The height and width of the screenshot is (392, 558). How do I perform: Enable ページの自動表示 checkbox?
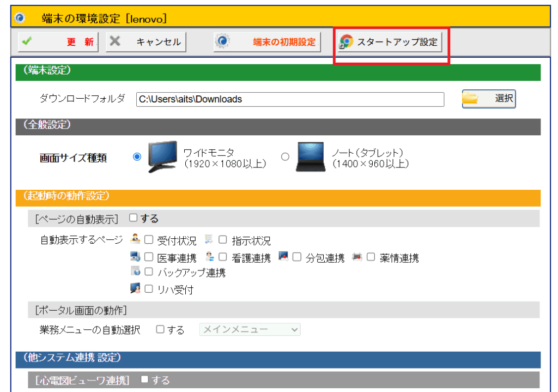(134, 218)
